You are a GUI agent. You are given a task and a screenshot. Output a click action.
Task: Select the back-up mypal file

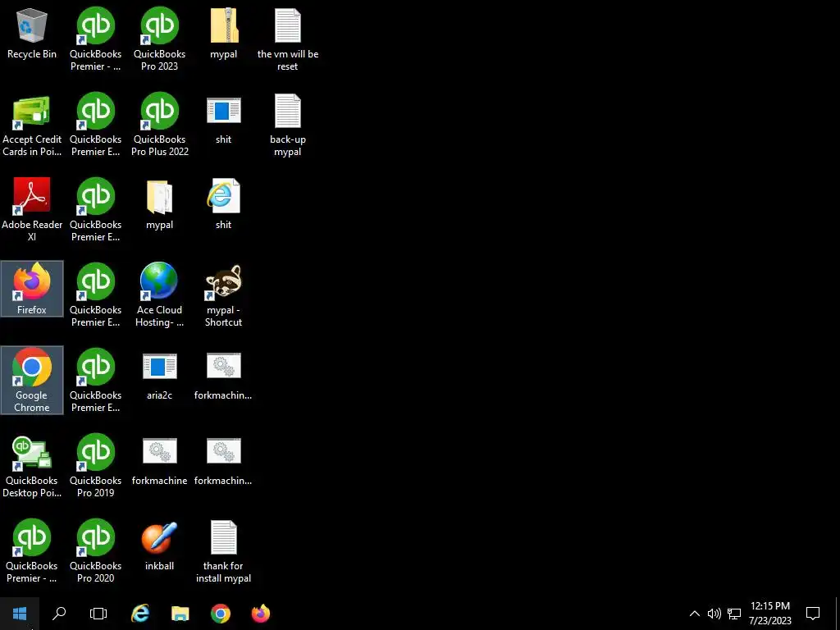coord(288,126)
